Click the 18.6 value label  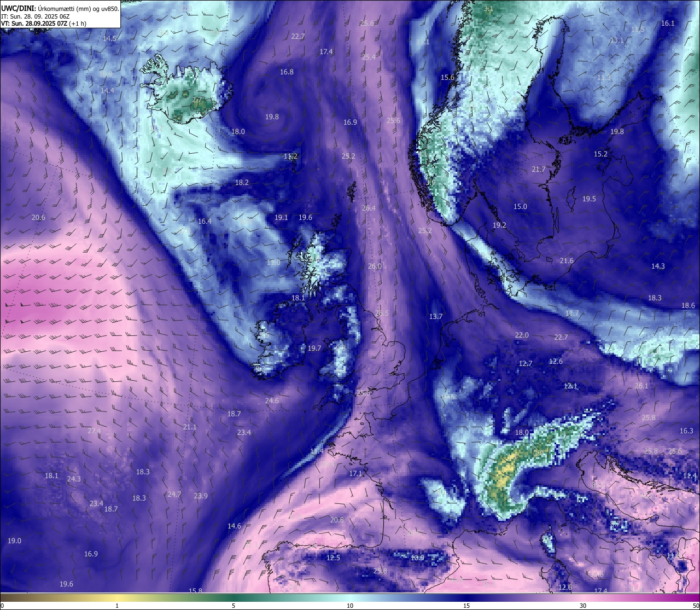tap(688, 305)
